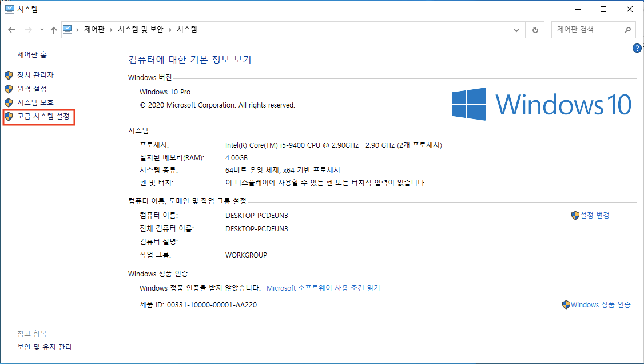Viewport: 644px width, 364px height.
Task: Expand chevron after 제어판 breadcrumb
Action: click(111, 30)
